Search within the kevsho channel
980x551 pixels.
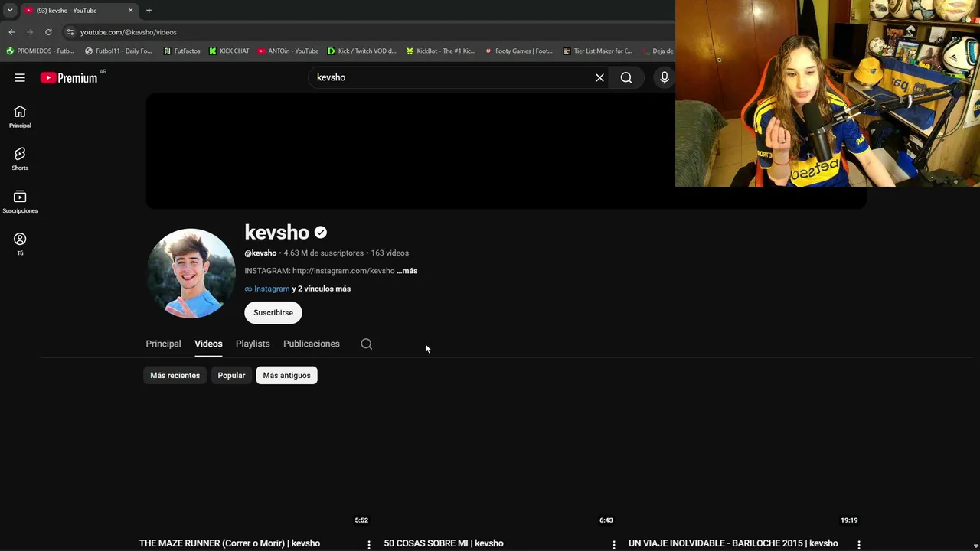(x=367, y=344)
